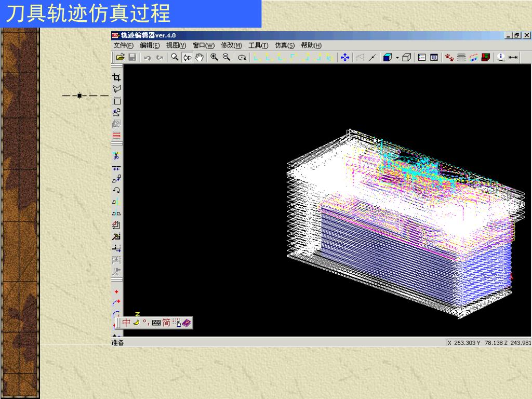This screenshot has width=532, height=399.
Task: Open the 窗口(W) menu
Action: tap(204, 45)
